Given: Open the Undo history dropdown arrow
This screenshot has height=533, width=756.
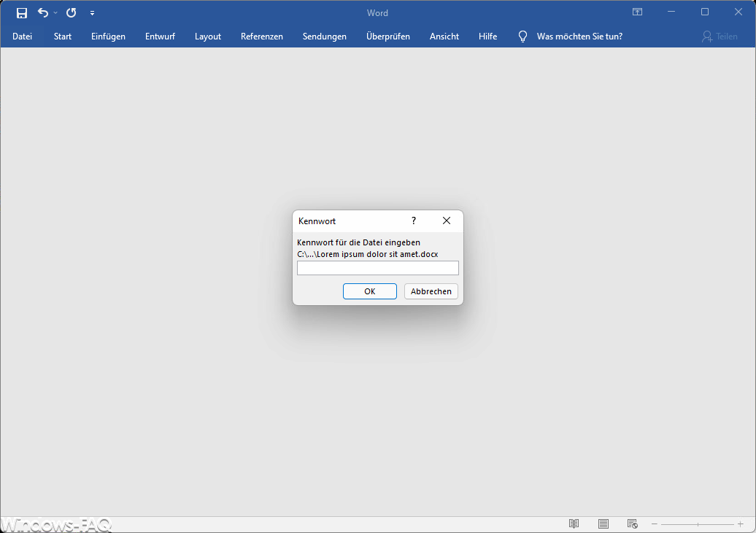Looking at the screenshot, I should click(x=55, y=13).
